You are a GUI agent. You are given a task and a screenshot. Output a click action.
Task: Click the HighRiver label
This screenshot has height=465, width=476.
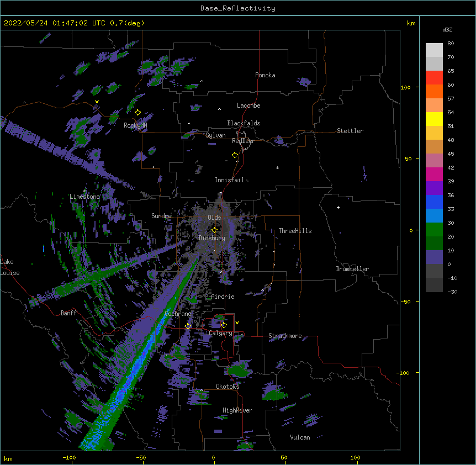pyautogui.click(x=237, y=410)
